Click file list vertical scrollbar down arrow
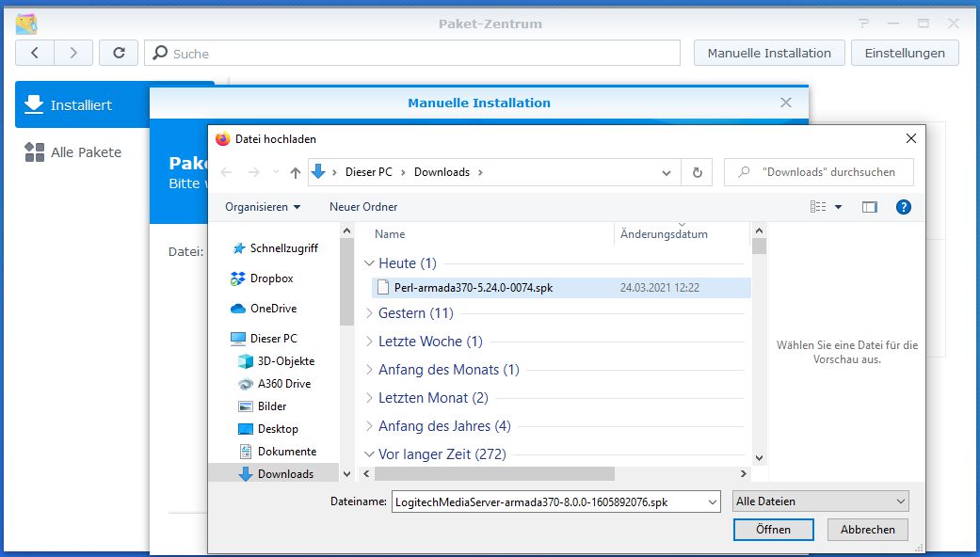The height and width of the screenshot is (557, 980). 759,458
